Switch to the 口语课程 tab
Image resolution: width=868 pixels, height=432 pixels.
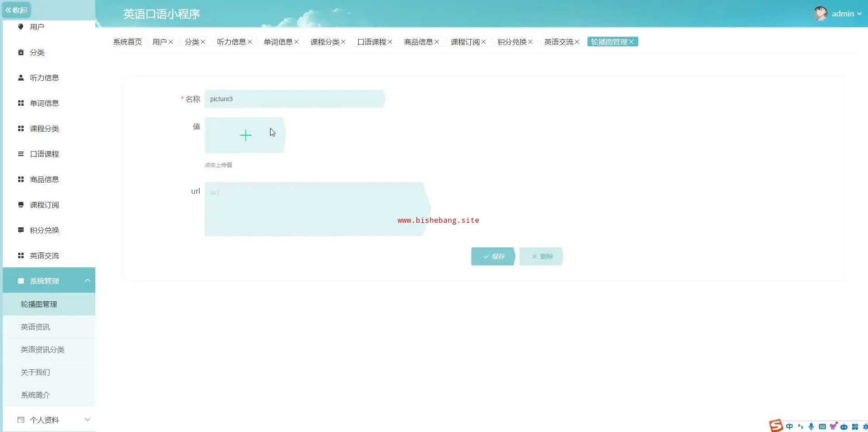(371, 42)
